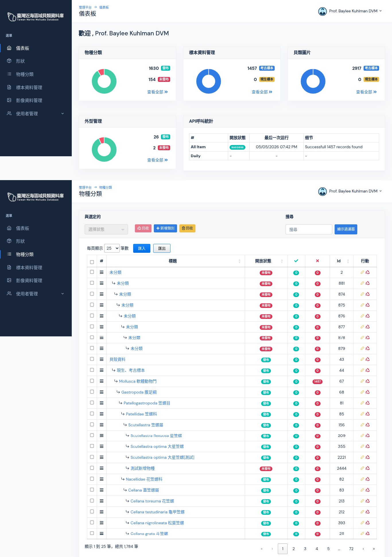This screenshot has height=557, width=392.
Task: Click the user avatar in 物種分類 page header
Action: pos(323,191)
